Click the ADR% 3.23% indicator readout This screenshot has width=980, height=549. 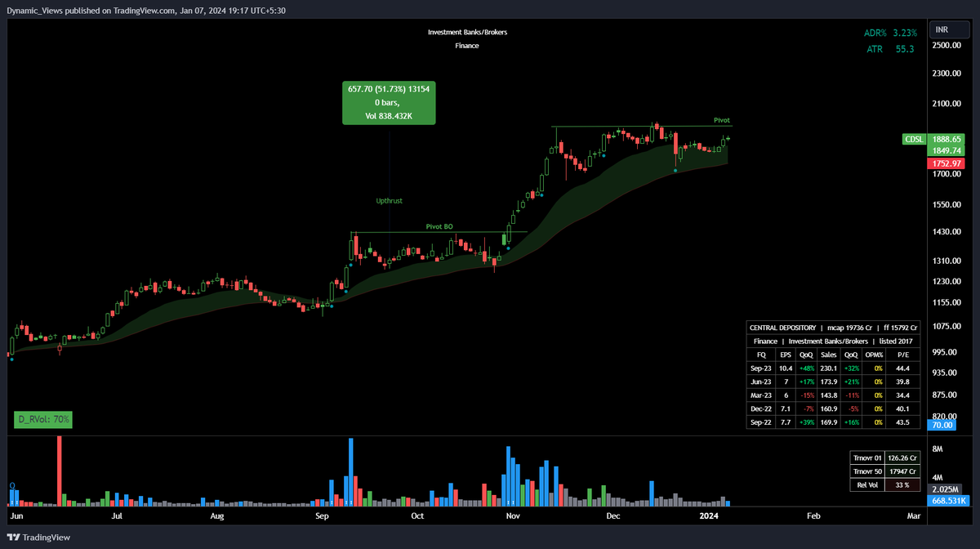(x=890, y=33)
